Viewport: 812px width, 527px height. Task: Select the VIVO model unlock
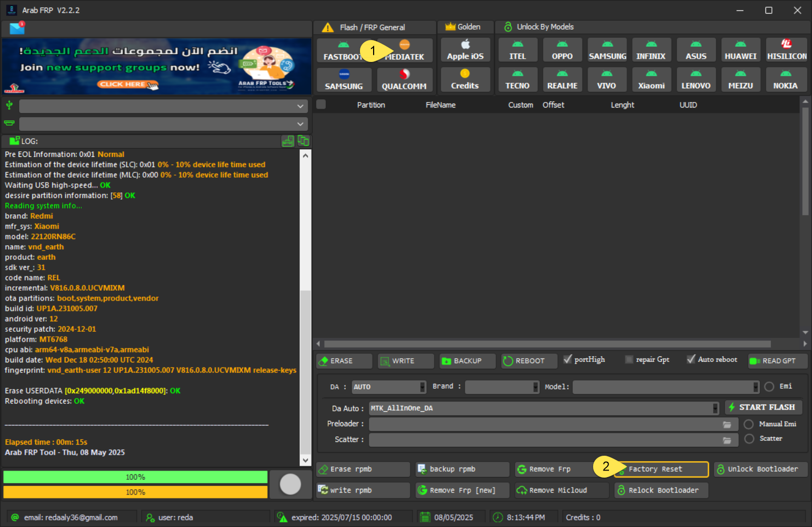pos(607,80)
